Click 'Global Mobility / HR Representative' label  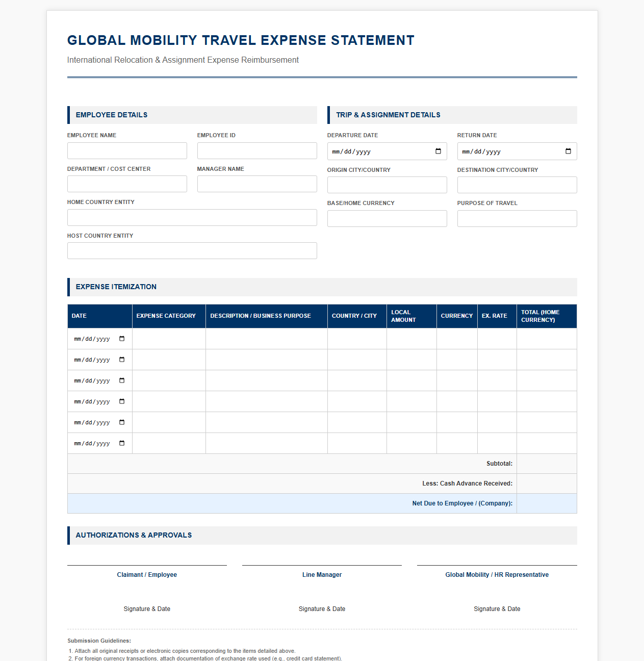pyautogui.click(x=497, y=575)
